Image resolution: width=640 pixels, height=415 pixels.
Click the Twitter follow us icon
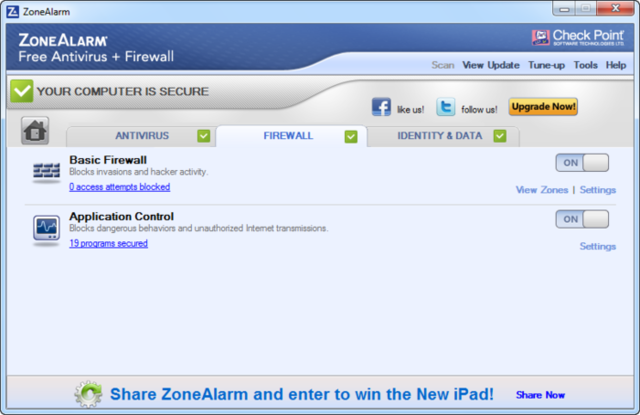coord(445,107)
